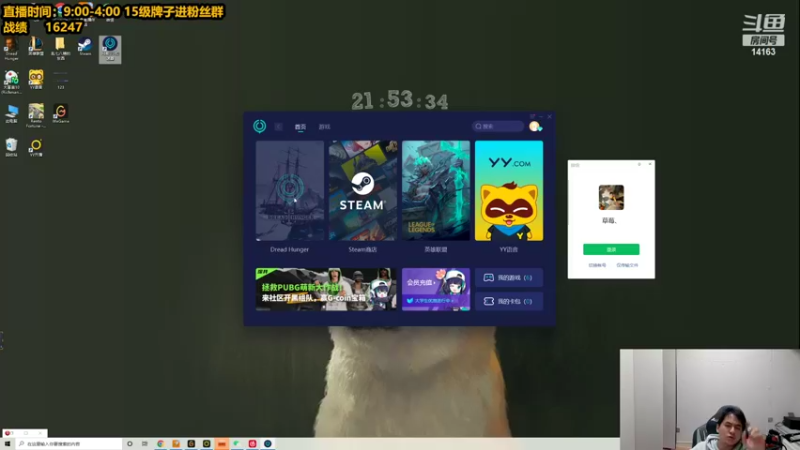This screenshot has height=450, width=800.
Task: Focus the Windows taskbar search box
Action: (69, 444)
